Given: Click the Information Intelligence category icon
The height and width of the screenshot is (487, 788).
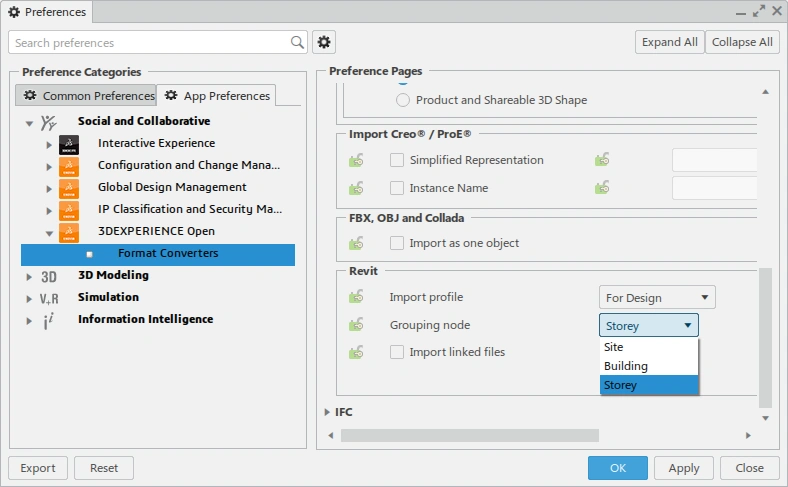Looking at the screenshot, I should (x=49, y=321).
